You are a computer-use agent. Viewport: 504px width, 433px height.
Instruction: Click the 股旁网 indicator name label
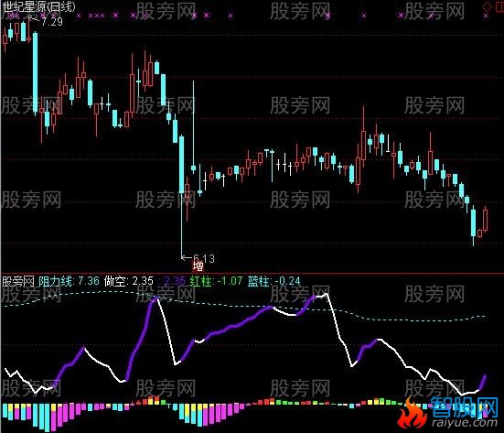[18, 281]
